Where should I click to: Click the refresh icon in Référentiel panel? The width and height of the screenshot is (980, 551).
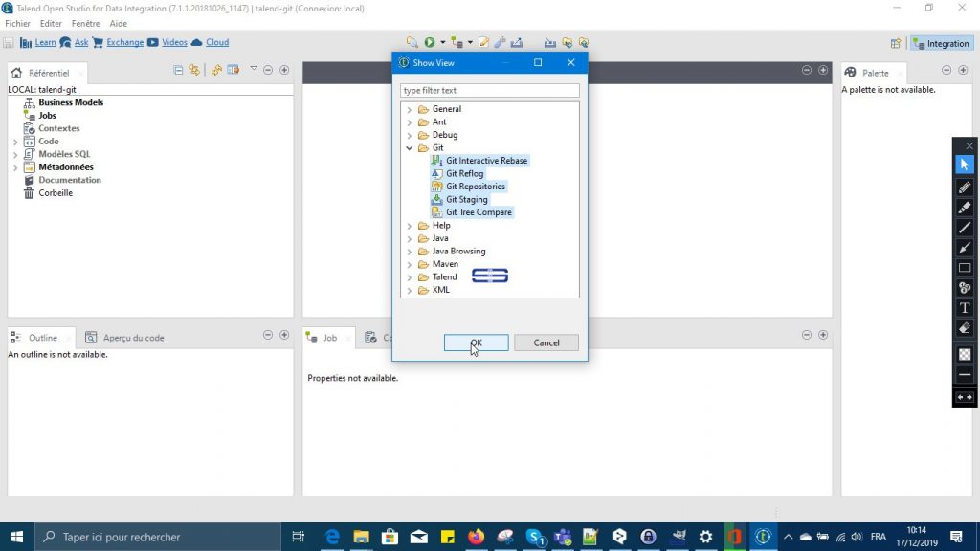click(x=216, y=70)
